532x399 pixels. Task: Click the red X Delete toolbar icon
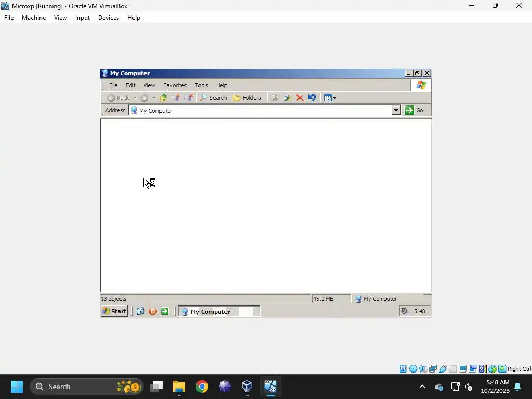point(300,98)
